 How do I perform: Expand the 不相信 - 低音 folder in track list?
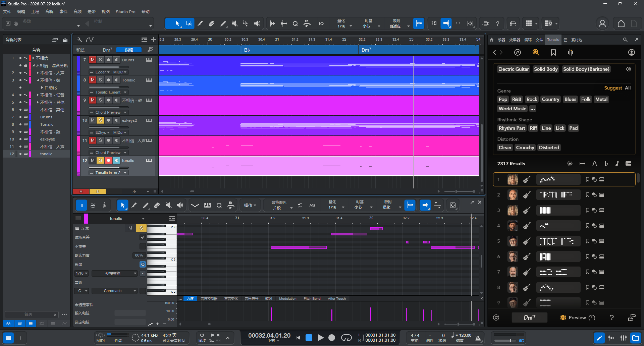click(x=38, y=95)
